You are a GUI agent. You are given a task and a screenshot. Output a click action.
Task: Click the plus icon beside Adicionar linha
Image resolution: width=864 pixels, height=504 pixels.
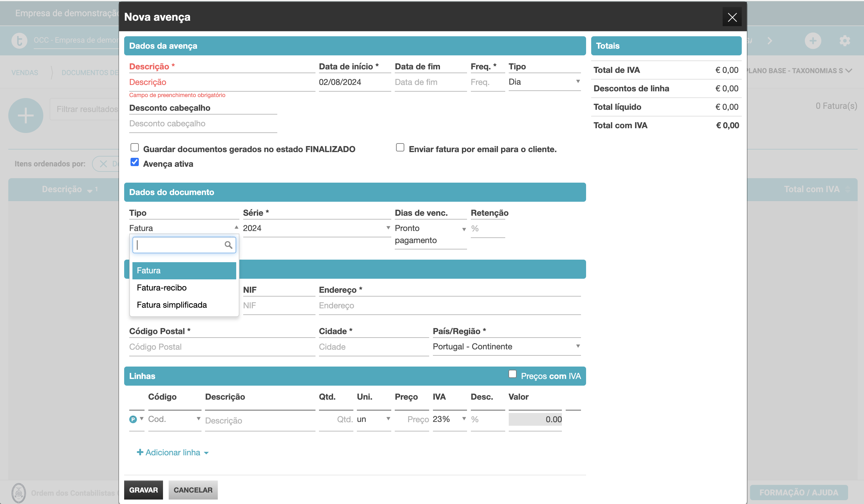(140, 452)
